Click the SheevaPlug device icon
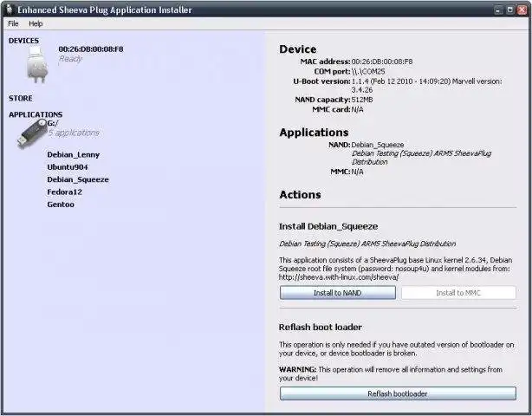The width and height of the screenshot is (532, 416). click(37, 65)
